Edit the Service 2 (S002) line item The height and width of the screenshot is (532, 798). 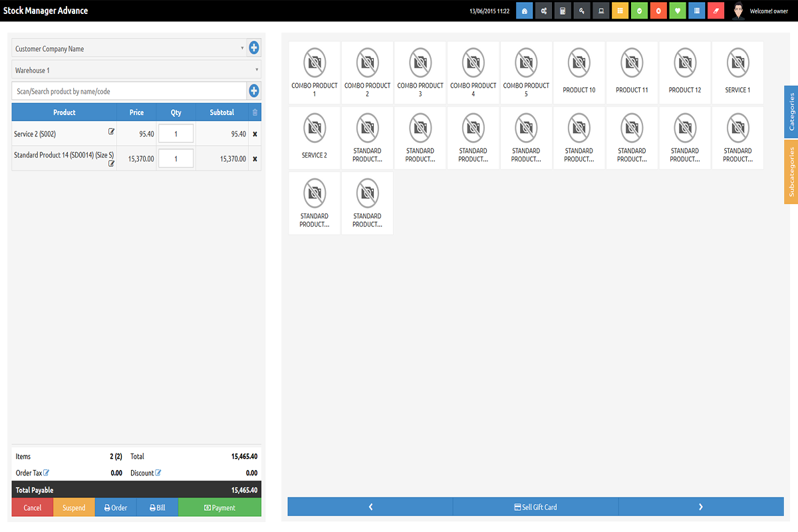coord(112,132)
